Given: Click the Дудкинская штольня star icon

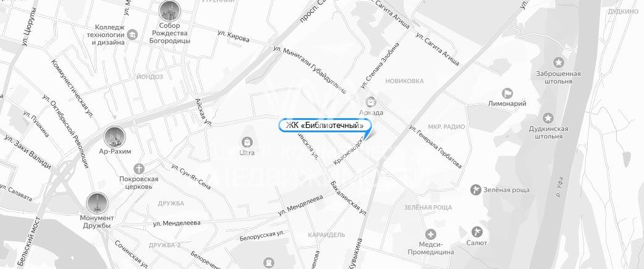Looking at the screenshot, I should click(548, 118).
